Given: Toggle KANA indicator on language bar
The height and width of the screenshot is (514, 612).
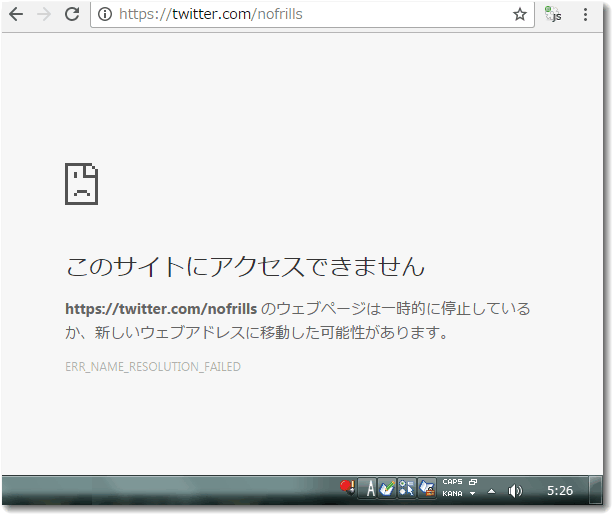Looking at the screenshot, I should click(452, 493).
